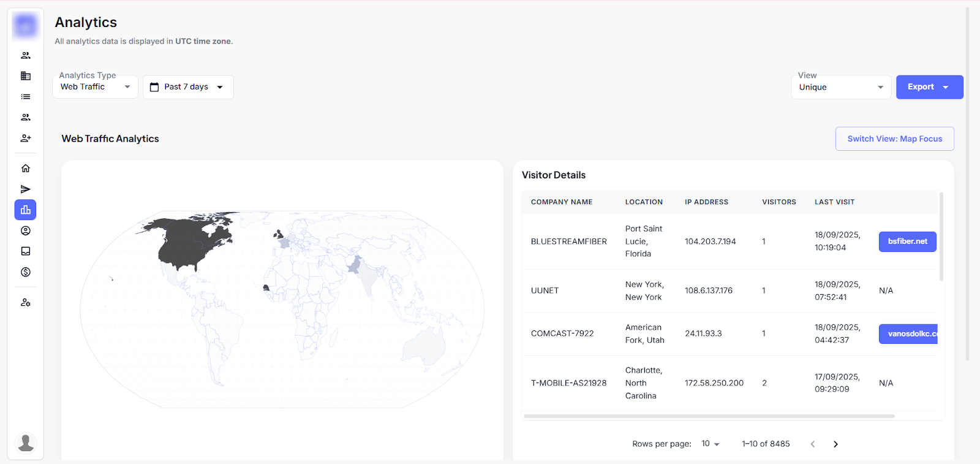
Task: Open the add person icon
Action: 26,139
